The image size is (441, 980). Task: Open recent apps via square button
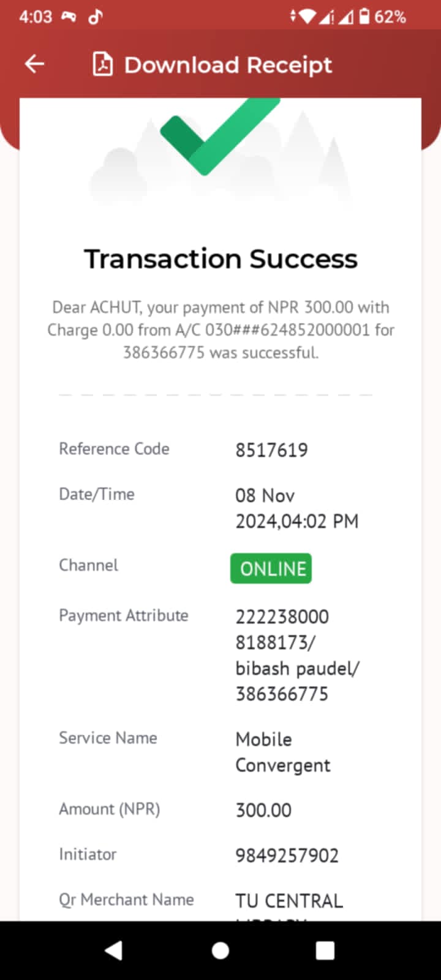(325, 950)
